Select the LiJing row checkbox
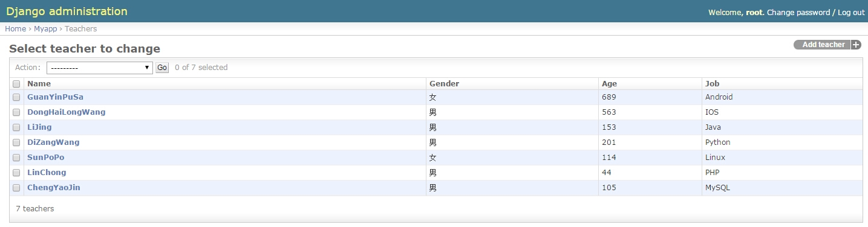This screenshot has height=227, width=868. [x=16, y=127]
